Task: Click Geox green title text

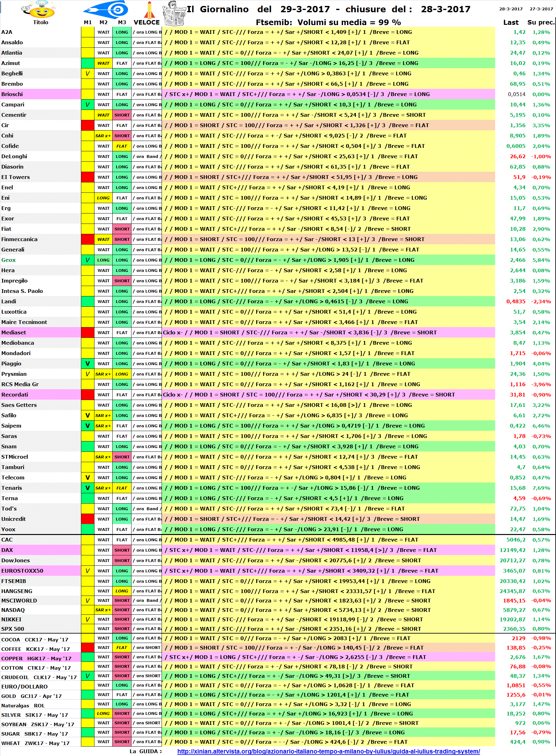Action: [8, 260]
